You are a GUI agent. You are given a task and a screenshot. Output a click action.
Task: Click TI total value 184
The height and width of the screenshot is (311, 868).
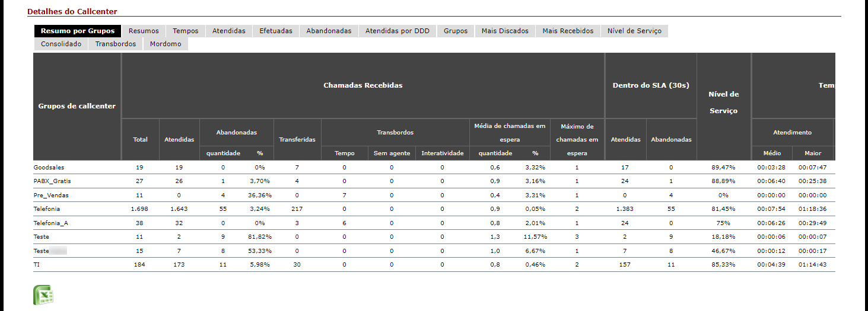(140, 264)
